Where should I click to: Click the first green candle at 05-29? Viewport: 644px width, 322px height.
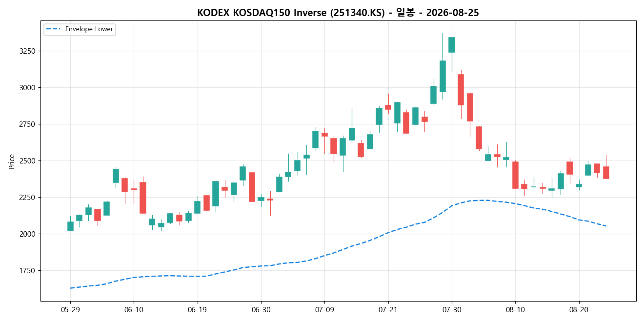tap(70, 226)
